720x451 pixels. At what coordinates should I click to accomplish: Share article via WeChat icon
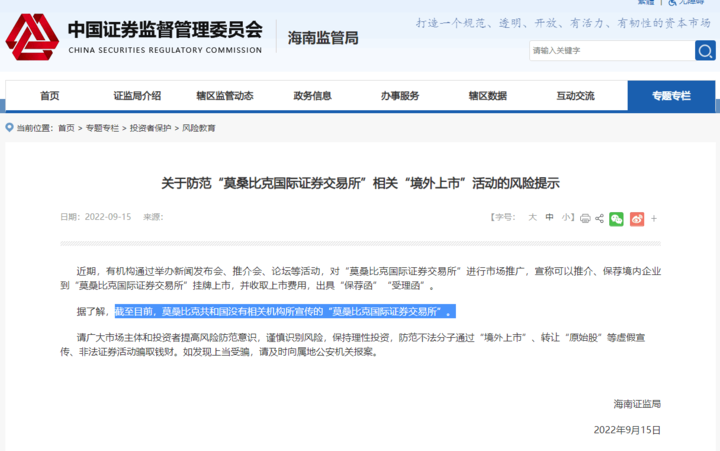coord(616,218)
